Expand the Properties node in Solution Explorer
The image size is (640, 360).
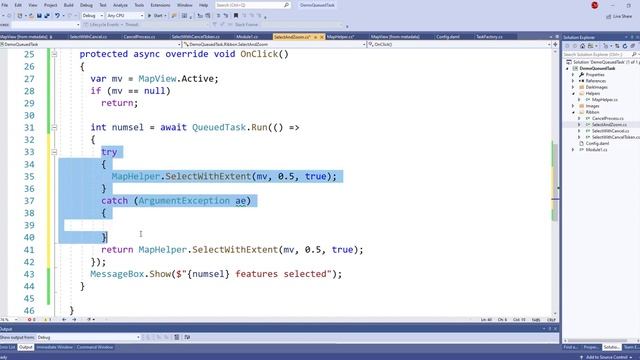pos(573,75)
